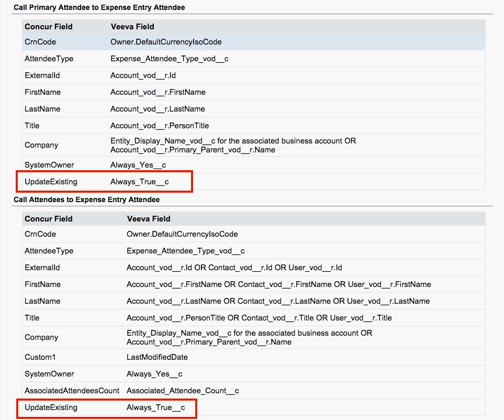
Task: Select the Associated_Attendee_Count__c value cell
Action: (183, 391)
